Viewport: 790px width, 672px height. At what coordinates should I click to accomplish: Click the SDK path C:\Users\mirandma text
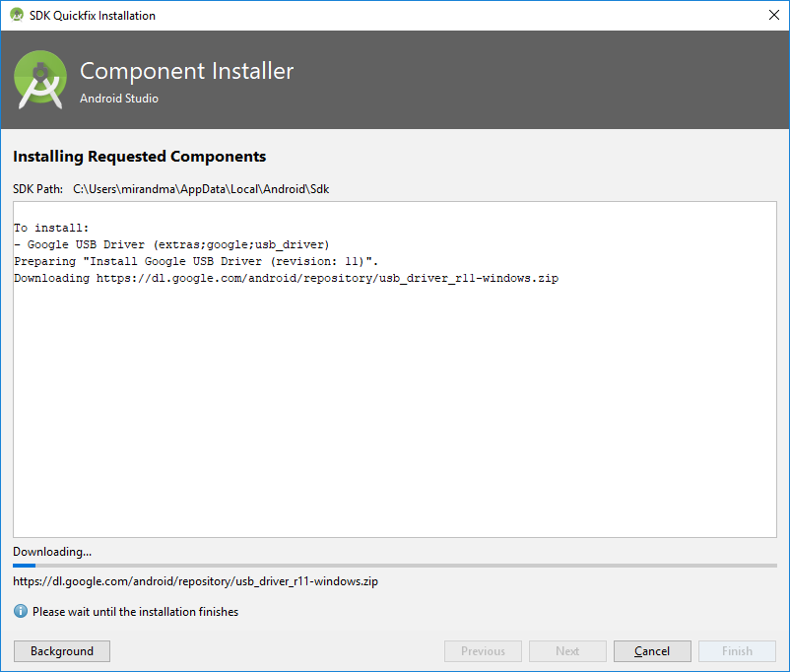coord(201,189)
